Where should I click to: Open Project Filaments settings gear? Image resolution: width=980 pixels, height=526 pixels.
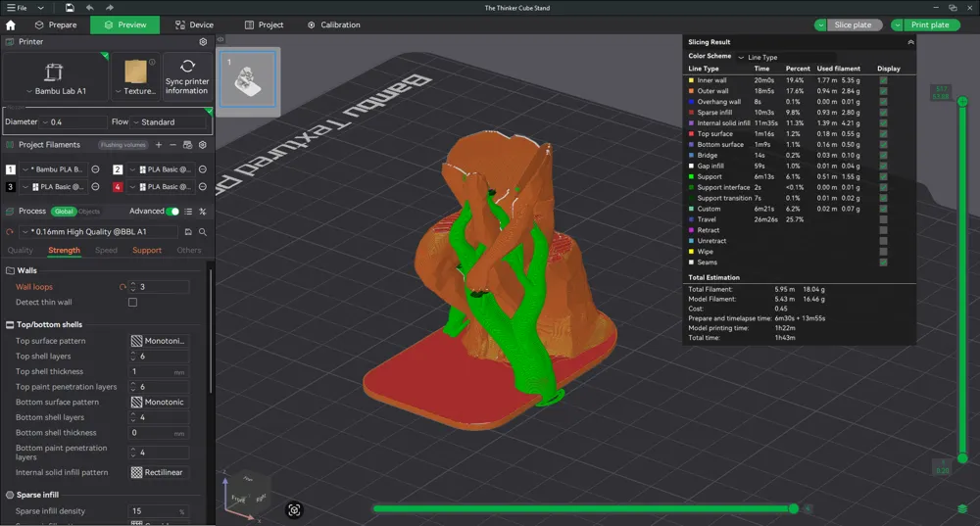203,145
